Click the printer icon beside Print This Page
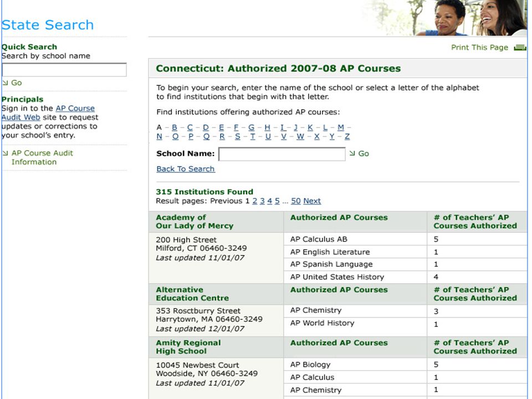The image size is (532, 399). coord(520,48)
